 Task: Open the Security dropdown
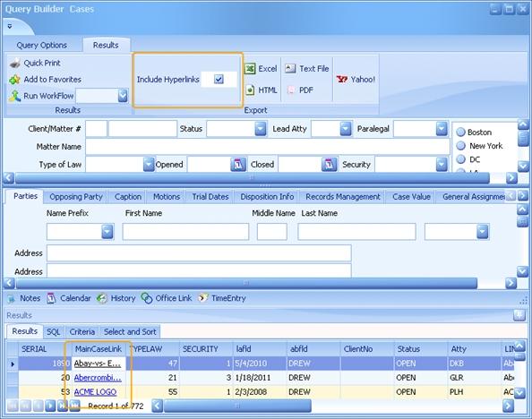pos(442,165)
